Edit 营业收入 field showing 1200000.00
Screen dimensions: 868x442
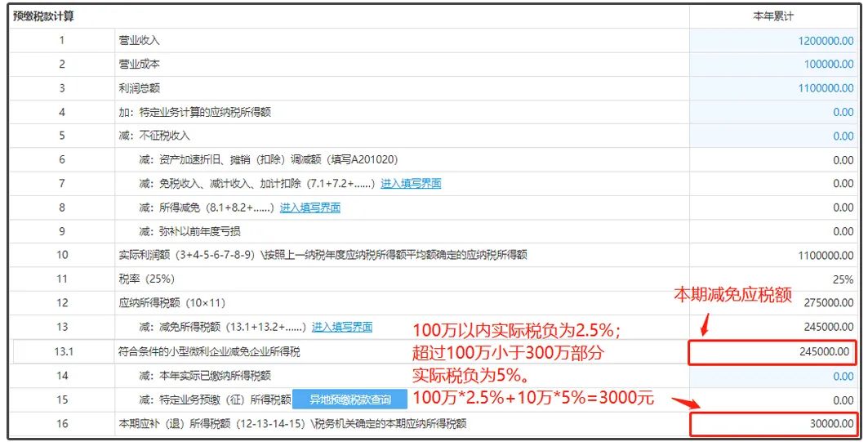click(773, 41)
